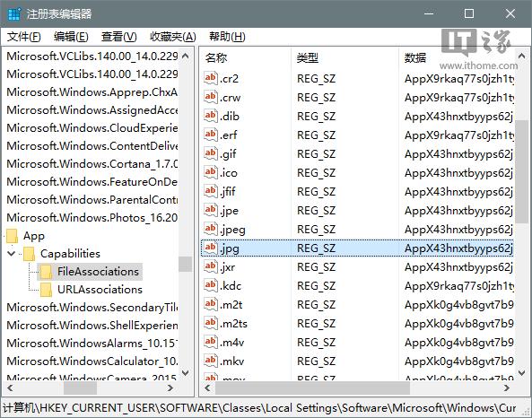The height and width of the screenshot is (418, 532).
Task: Click the string value icon of .crw
Action: (x=210, y=97)
